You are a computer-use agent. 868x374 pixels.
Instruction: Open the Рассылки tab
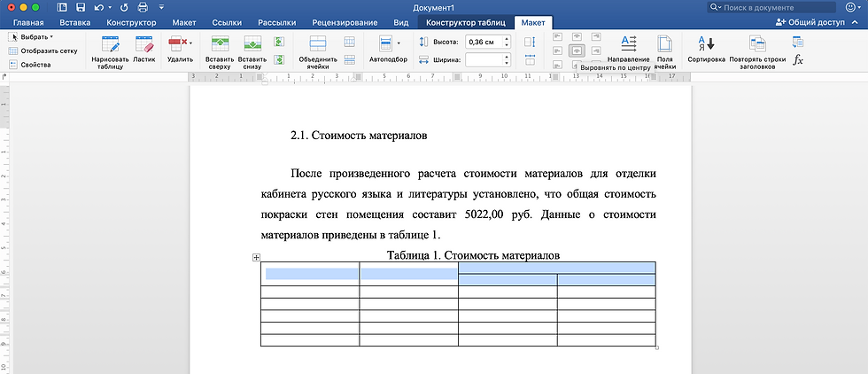pyautogui.click(x=276, y=23)
